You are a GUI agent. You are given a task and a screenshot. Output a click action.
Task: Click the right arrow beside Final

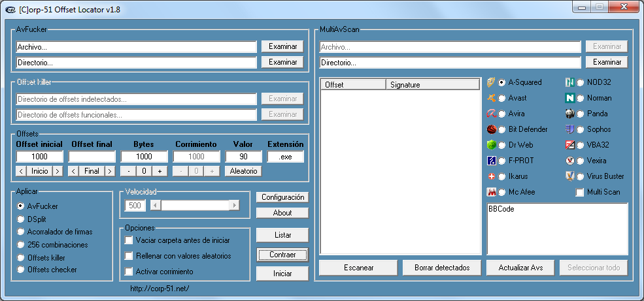[110, 171]
